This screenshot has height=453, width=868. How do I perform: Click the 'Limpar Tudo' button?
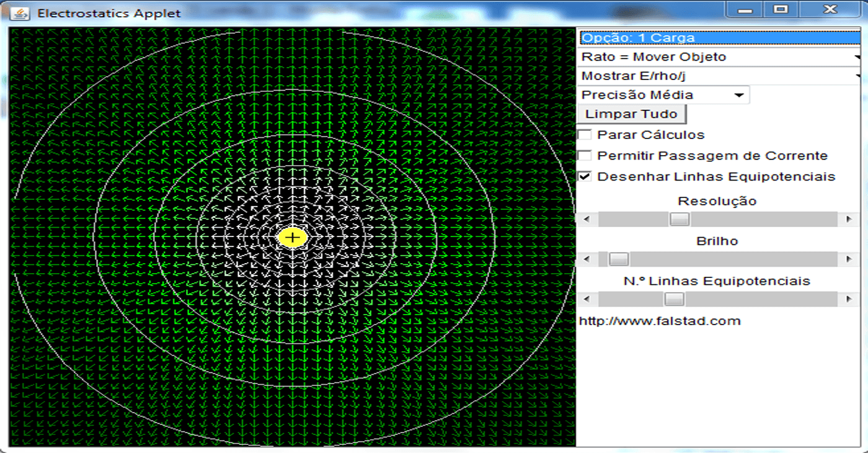coord(632,114)
